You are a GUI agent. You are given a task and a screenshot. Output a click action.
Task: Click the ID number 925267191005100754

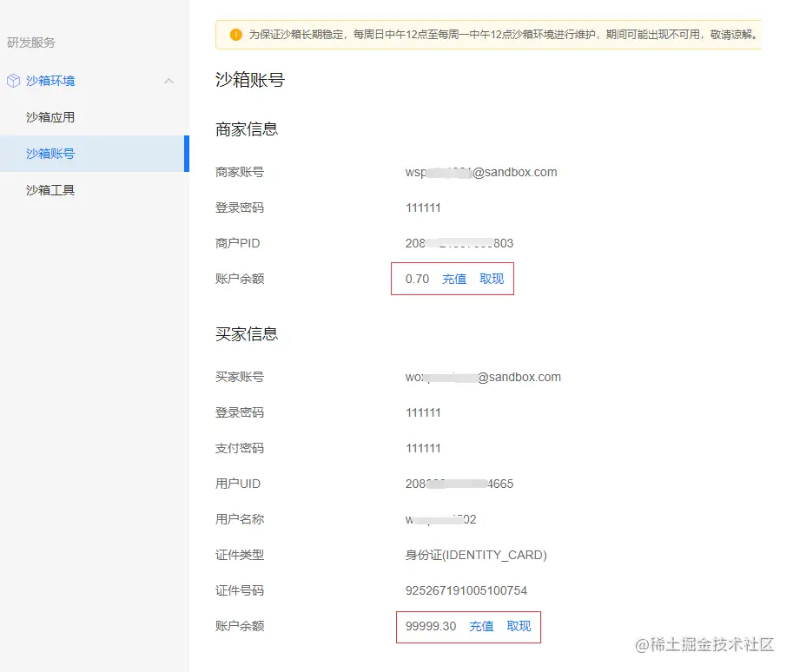coord(466,590)
